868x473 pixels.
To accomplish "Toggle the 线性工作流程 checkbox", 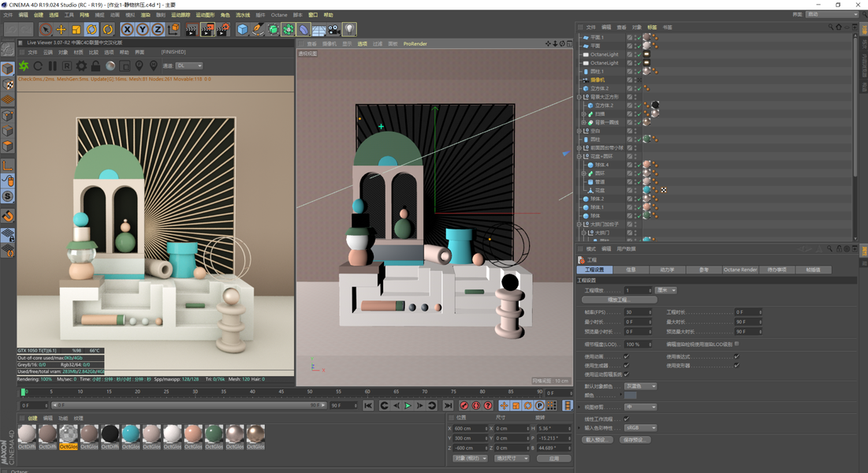I will click(x=627, y=419).
